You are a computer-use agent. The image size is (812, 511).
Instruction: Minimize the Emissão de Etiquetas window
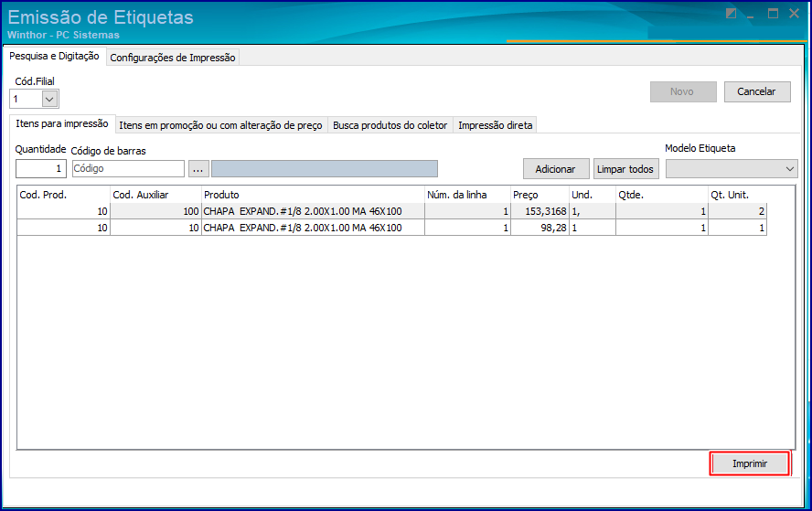(751, 16)
